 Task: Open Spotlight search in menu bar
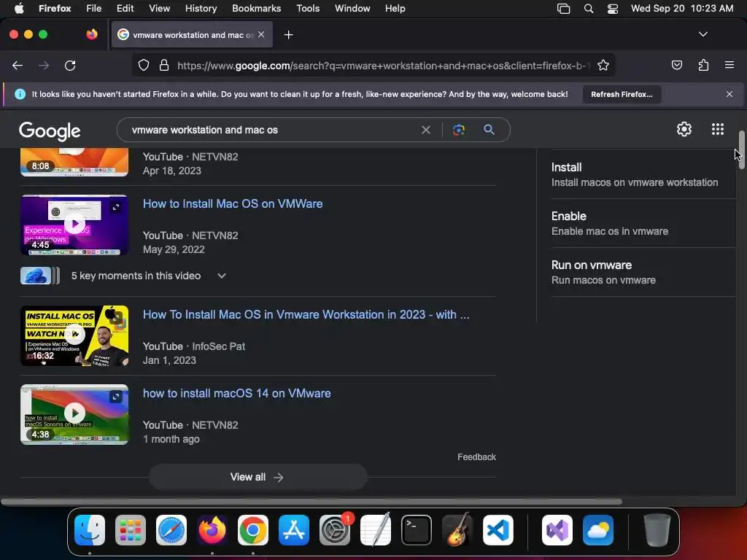(x=589, y=9)
